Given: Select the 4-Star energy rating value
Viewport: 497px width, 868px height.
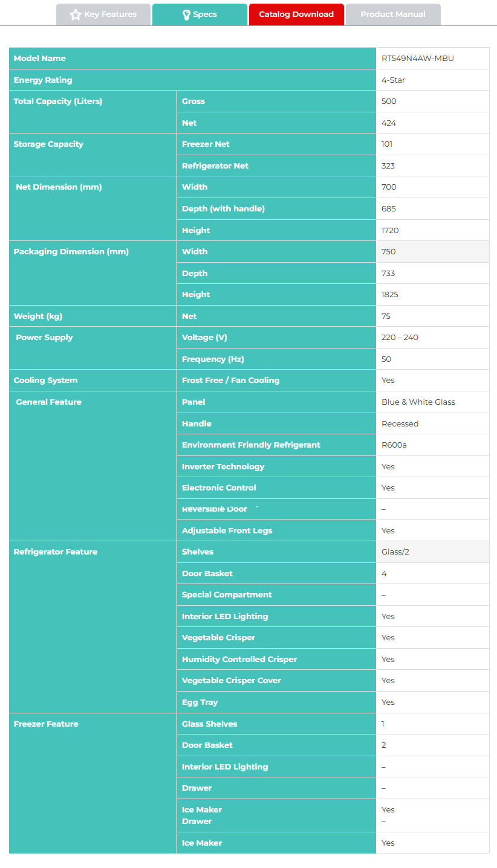Looking at the screenshot, I should [x=392, y=80].
